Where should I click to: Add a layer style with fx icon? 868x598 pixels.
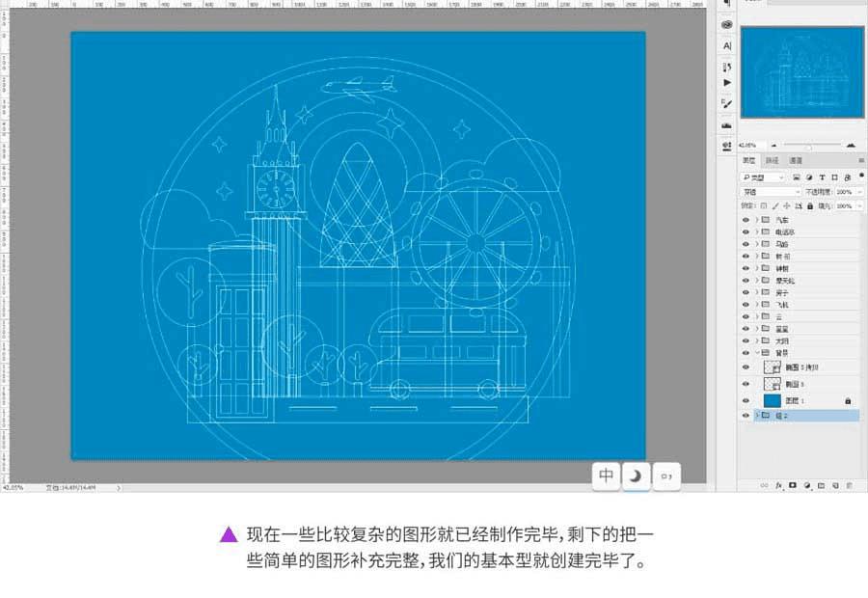coord(779,485)
